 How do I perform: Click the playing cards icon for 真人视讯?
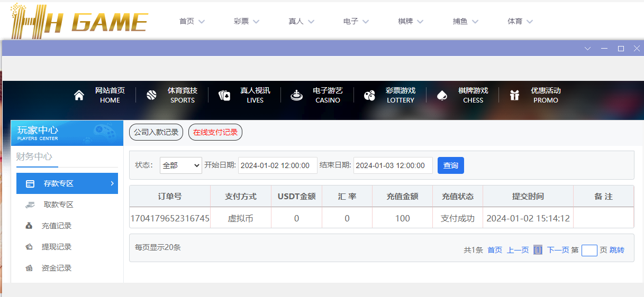point(224,95)
